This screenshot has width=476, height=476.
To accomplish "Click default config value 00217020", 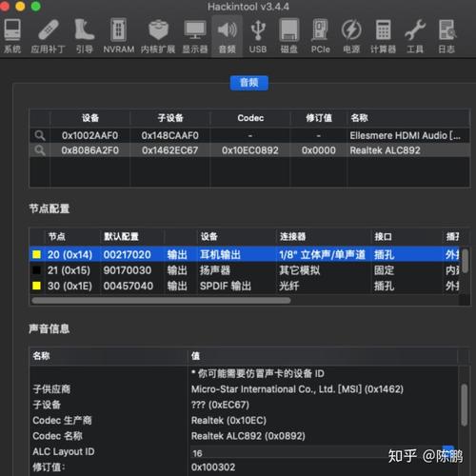I will (127, 254).
